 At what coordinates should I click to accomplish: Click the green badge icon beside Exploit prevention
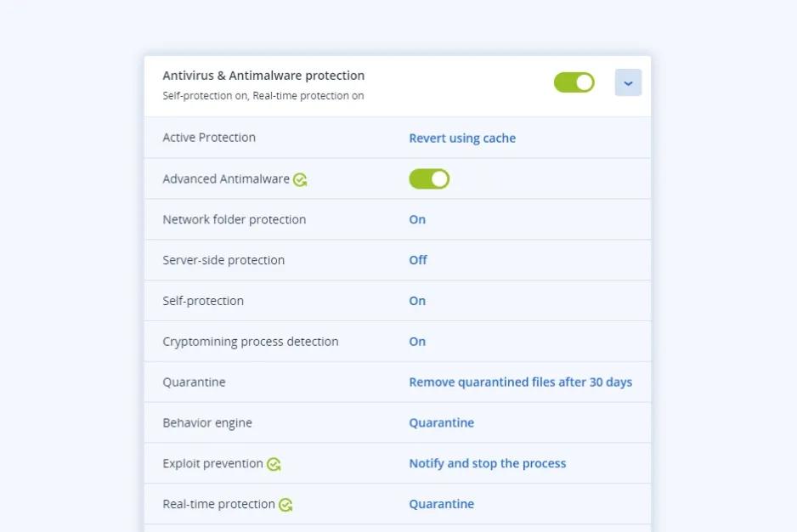(x=274, y=464)
